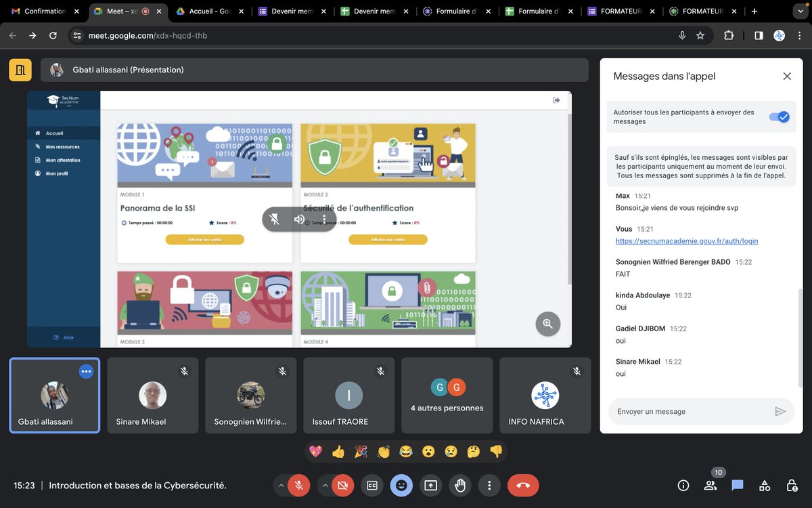Image resolution: width=812 pixels, height=508 pixels.
Task: Send chat message arrow
Action: [x=780, y=411]
